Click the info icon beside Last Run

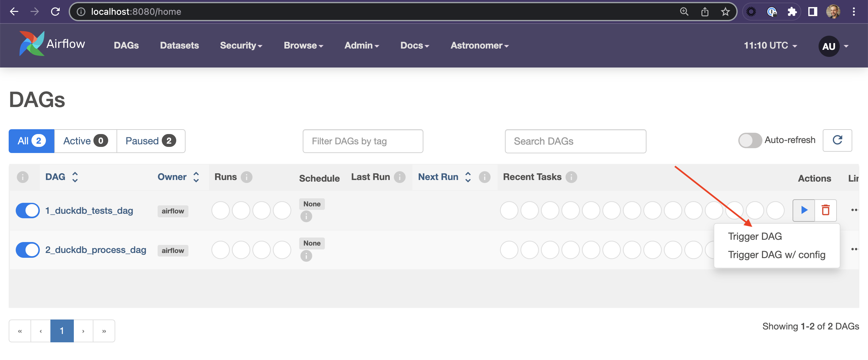400,177
